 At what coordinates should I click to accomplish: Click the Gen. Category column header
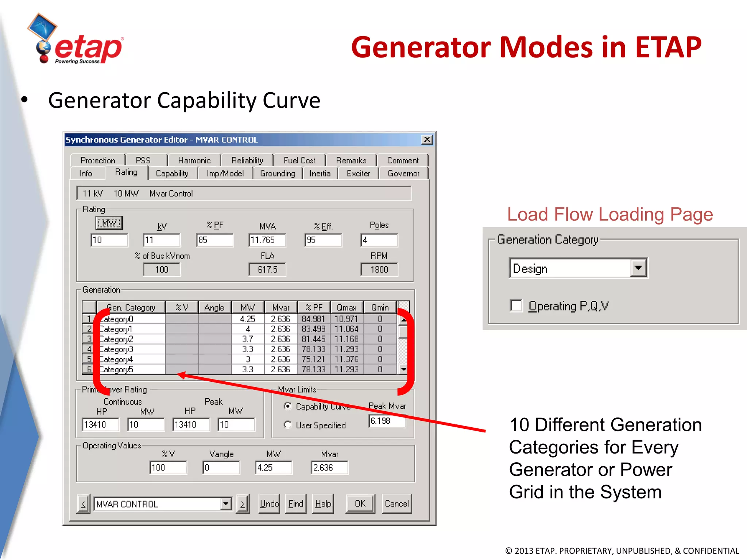click(131, 308)
